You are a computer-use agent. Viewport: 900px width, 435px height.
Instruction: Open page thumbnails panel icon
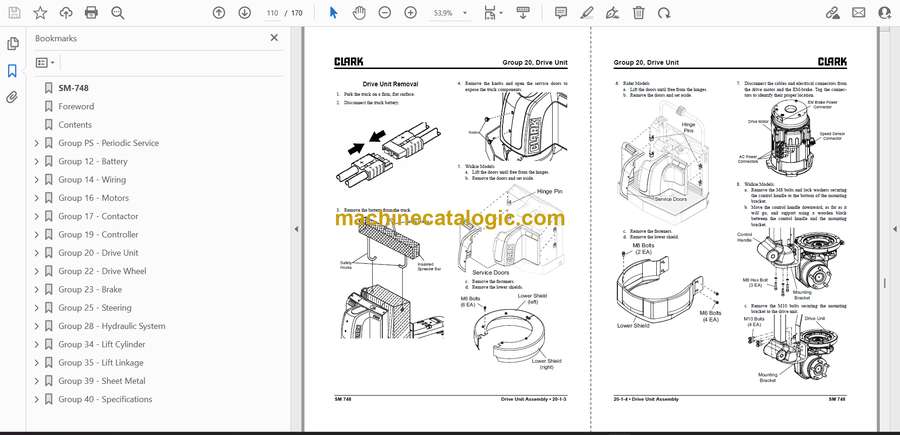click(x=12, y=44)
